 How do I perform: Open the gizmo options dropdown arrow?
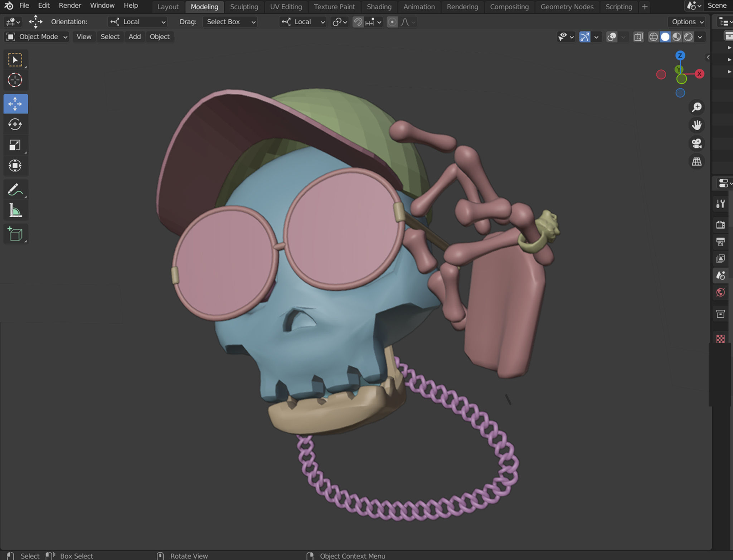tap(596, 37)
